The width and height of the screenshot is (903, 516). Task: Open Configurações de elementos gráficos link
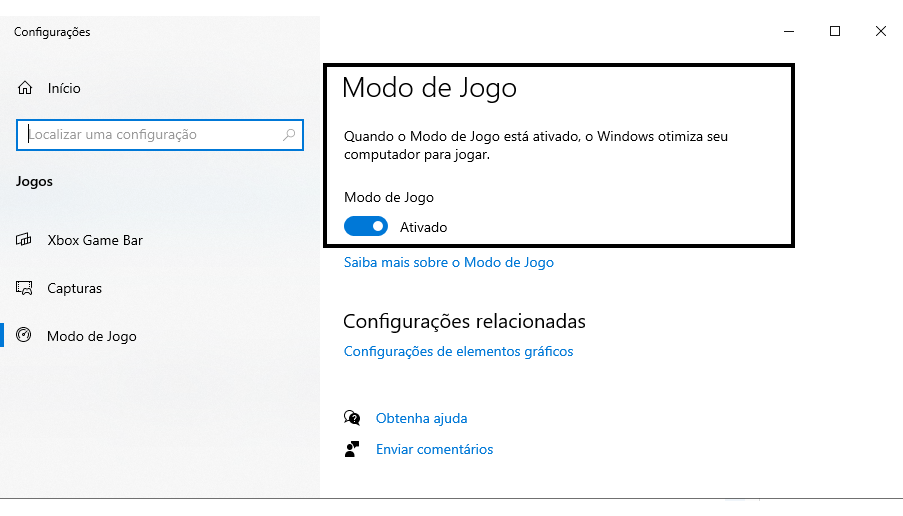click(x=458, y=351)
